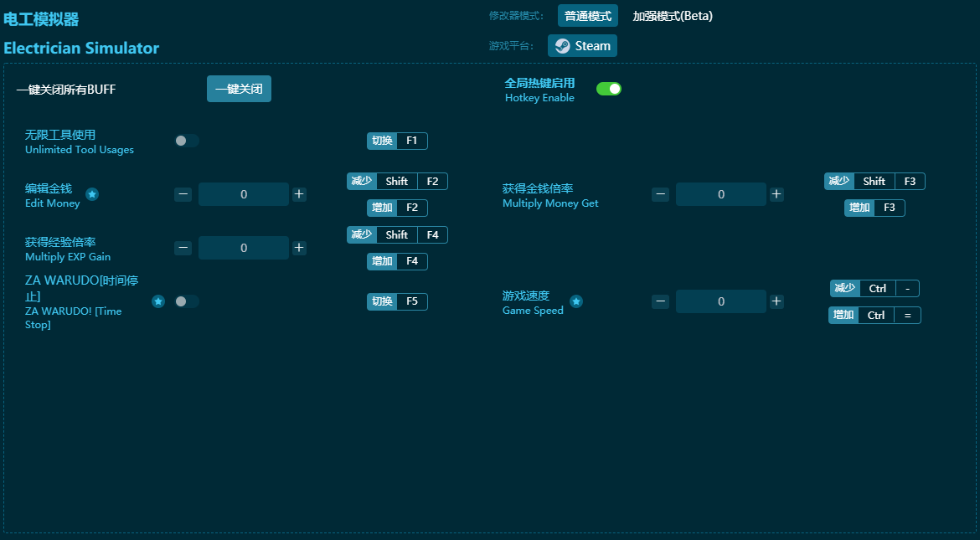Click the star icon next to ZA WARUDO

coord(158,301)
